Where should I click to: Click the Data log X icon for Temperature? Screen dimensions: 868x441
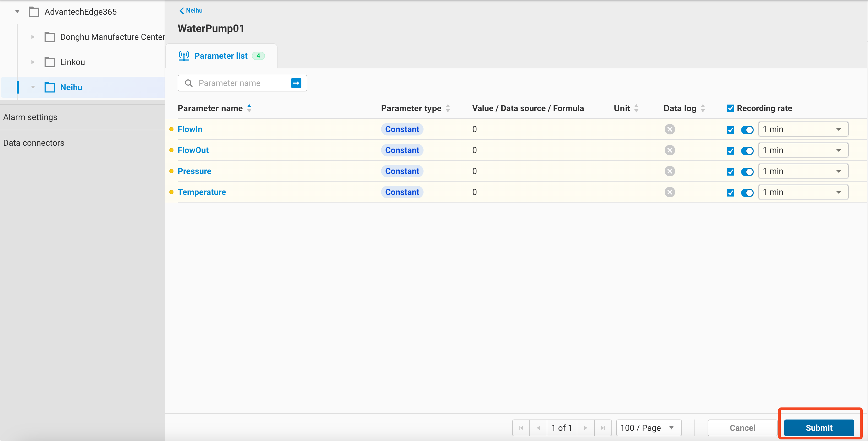pyautogui.click(x=670, y=192)
